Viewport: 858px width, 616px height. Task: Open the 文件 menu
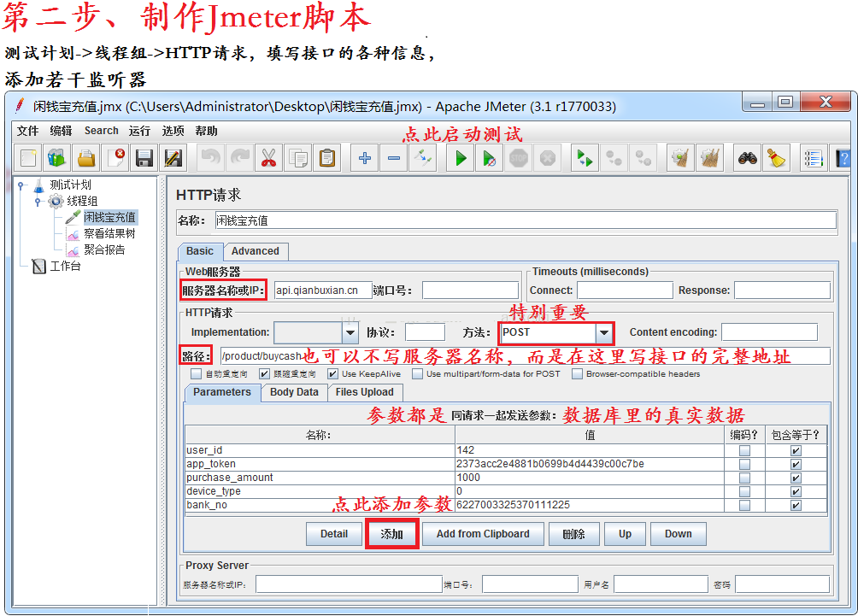(27, 131)
